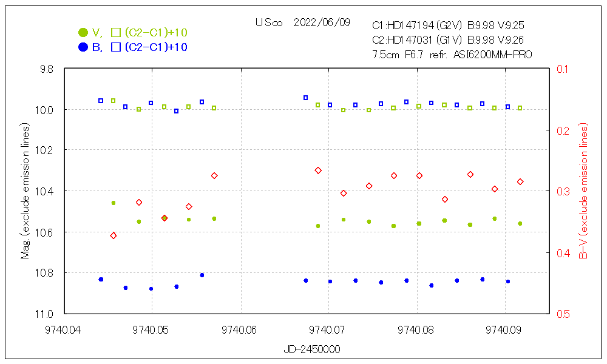Click the leftmost blue filled dot
Image resolution: width=607 pixels, height=364 pixels.
tap(101, 279)
